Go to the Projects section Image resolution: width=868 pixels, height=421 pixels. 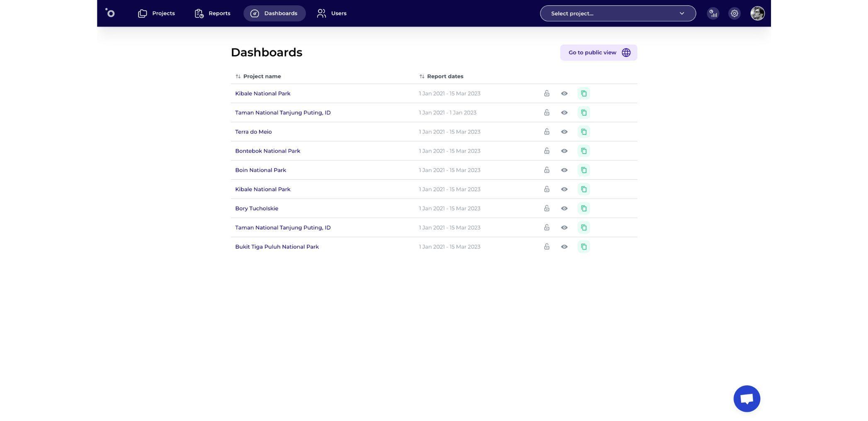tap(156, 13)
